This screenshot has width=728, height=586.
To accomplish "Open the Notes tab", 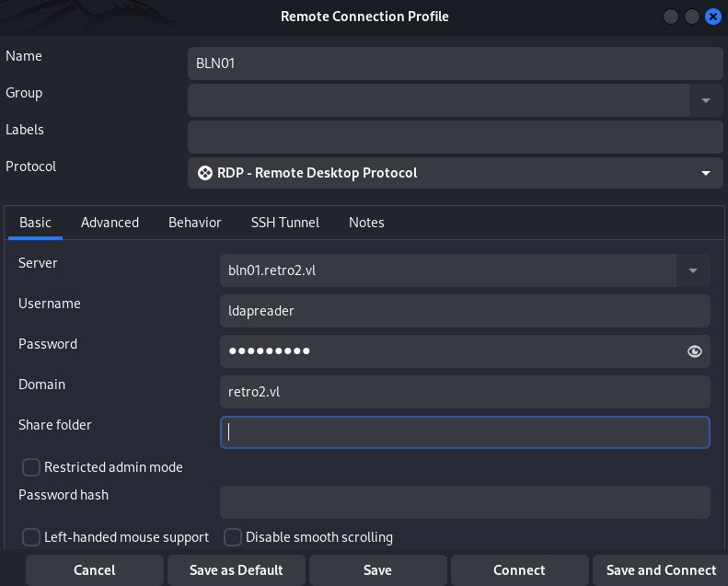I will pyautogui.click(x=366, y=223).
